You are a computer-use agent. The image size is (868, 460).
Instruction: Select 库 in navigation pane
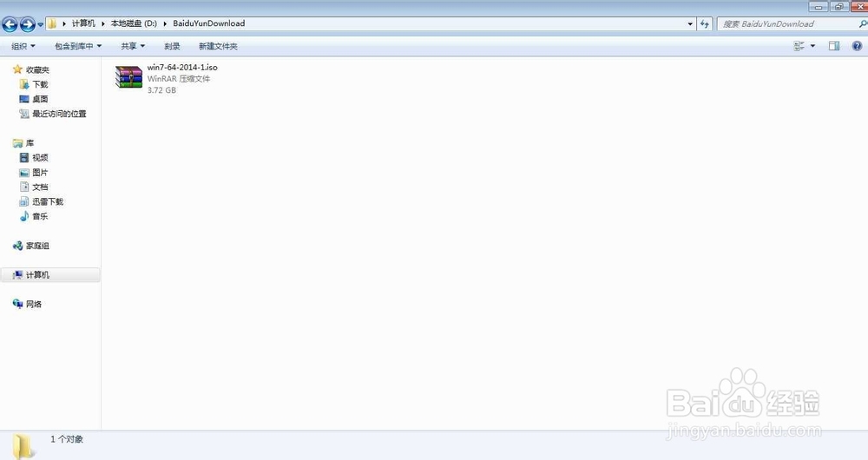click(30, 143)
